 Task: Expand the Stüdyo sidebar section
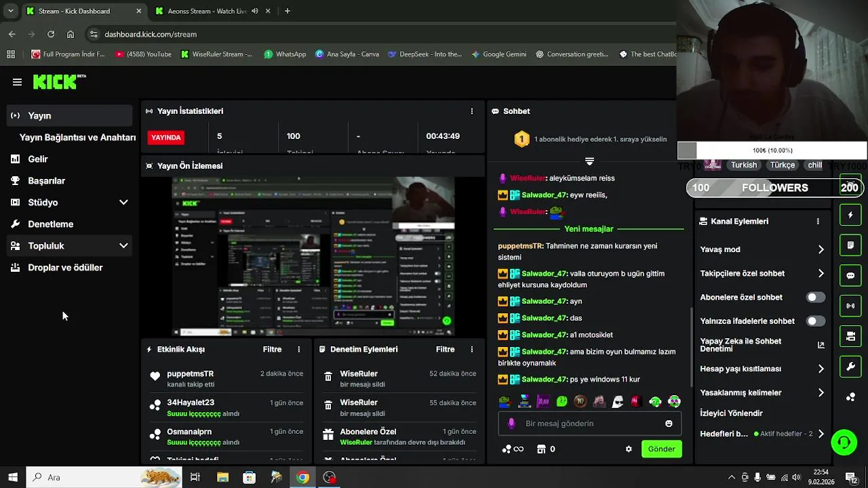pos(123,202)
